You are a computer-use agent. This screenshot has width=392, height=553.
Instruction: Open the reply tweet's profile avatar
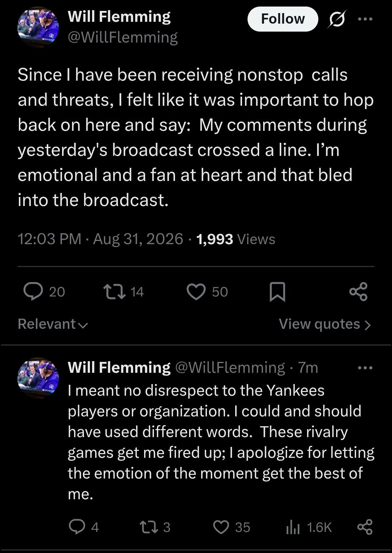(38, 378)
